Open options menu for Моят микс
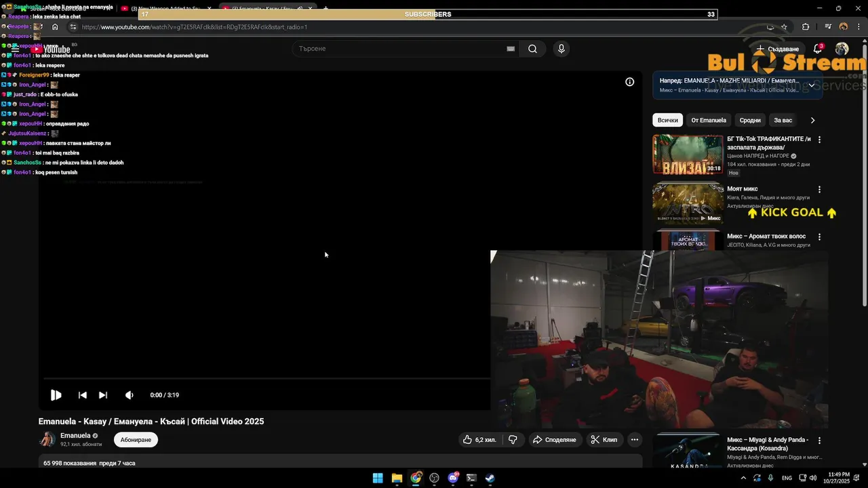868x488 pixels. point(819,190)
